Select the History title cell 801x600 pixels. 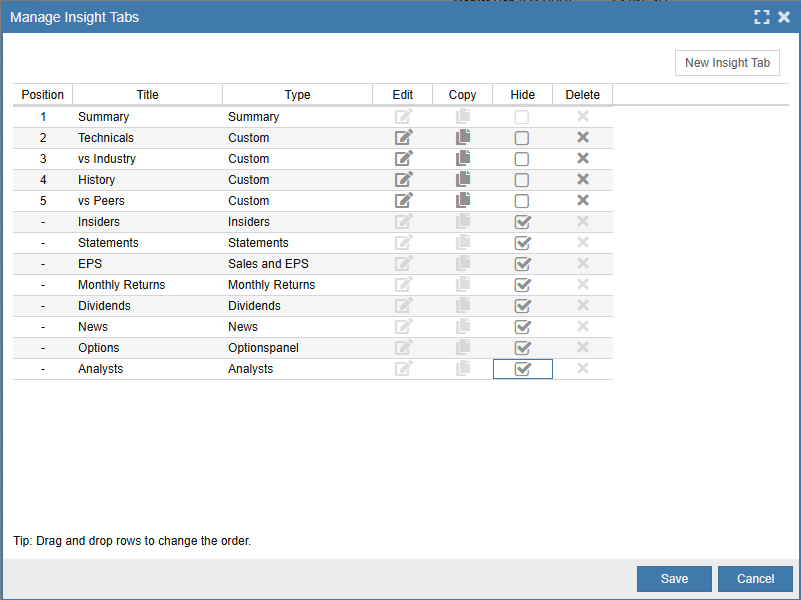148,180
